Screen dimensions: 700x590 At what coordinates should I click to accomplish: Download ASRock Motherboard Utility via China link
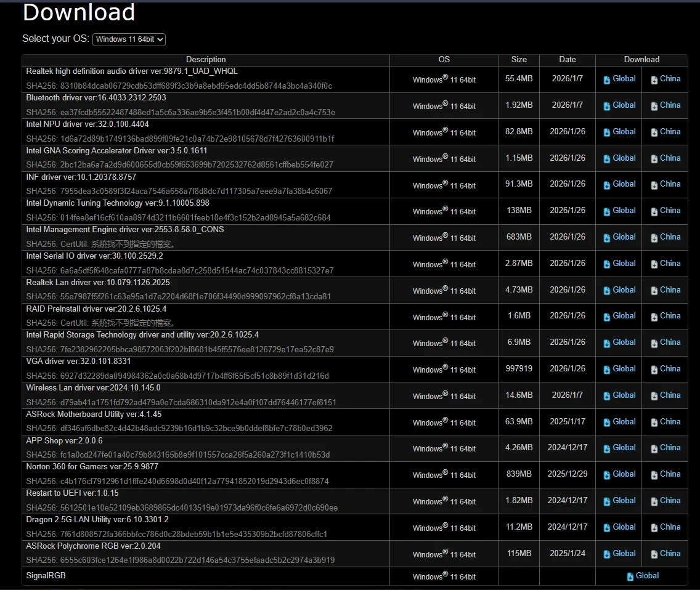[x=670, y=421]
